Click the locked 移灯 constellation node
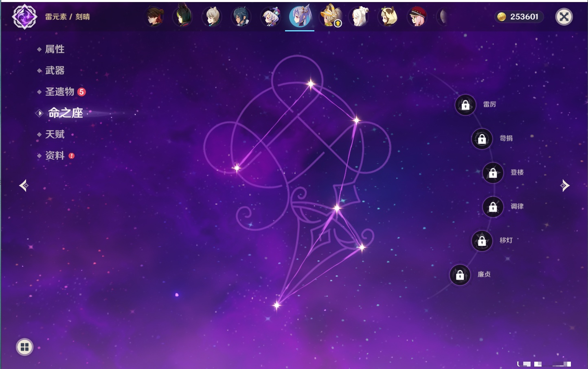The width and height of the screenshot is (588, 369). pos(482,241)
